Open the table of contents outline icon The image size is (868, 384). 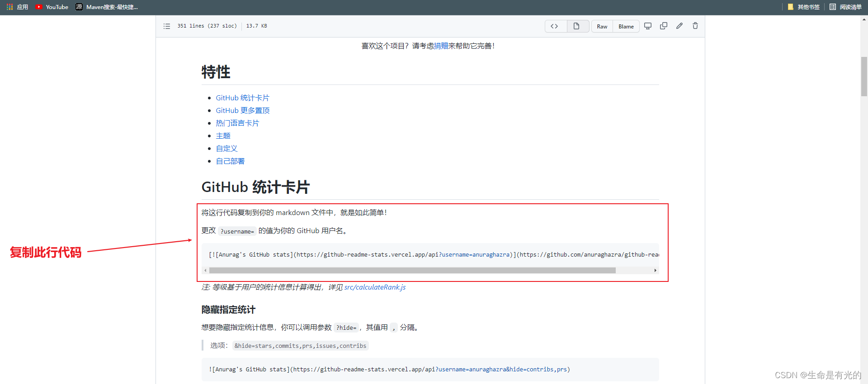pyautogui.click(x=167, y=26)
